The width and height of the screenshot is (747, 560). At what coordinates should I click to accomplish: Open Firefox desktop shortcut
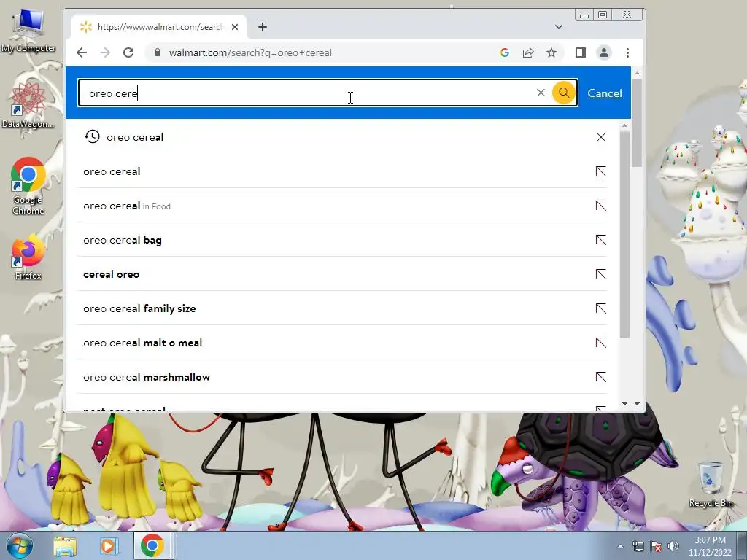[x=28, y=257]
